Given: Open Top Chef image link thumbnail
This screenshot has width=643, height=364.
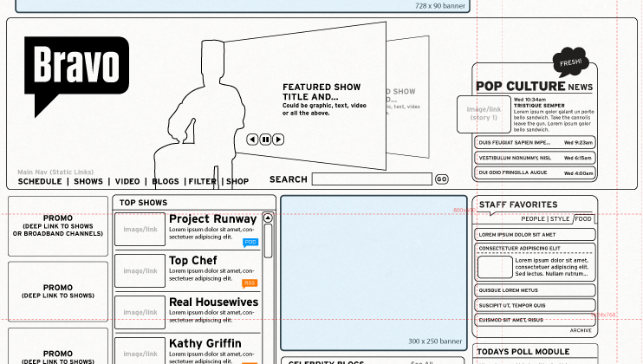Looking at the screenshot, I should pos(140,270).
